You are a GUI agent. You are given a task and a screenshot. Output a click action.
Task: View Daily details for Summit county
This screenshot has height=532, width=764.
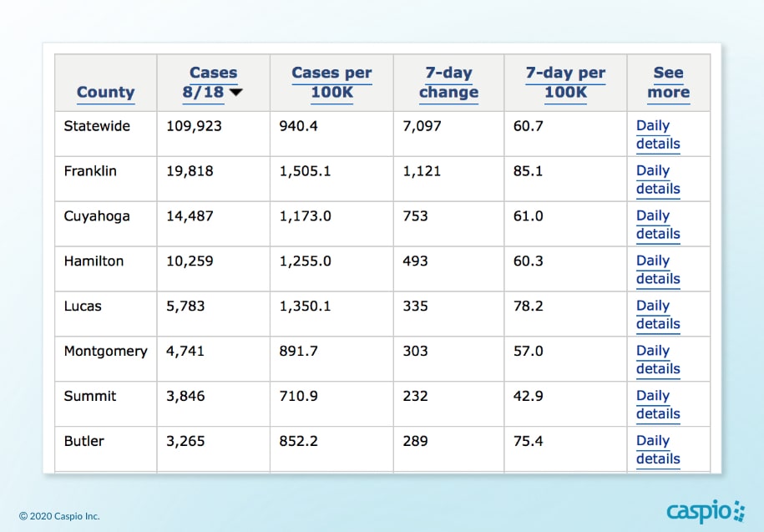pyautogui.click(x=657, y=405)
